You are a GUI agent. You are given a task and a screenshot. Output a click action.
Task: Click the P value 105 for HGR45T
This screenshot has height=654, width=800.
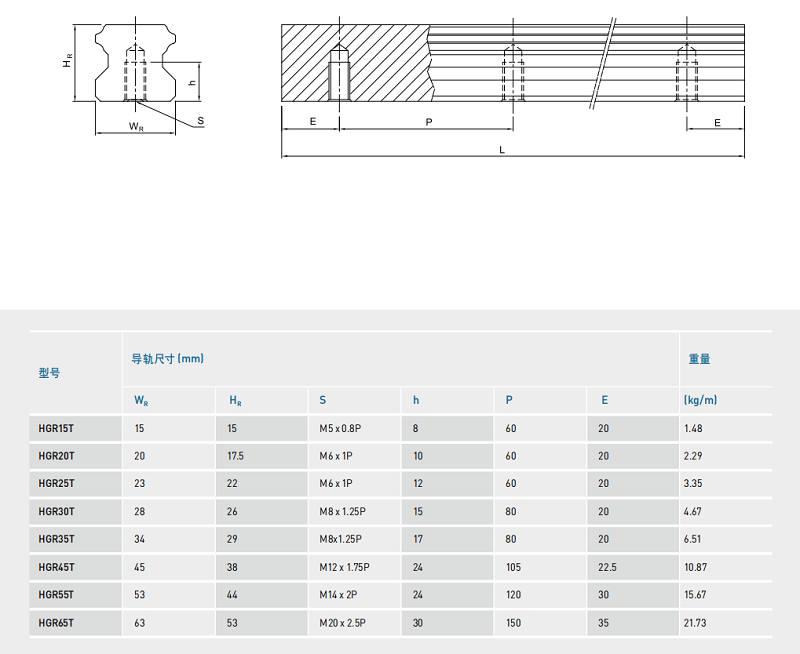point(513,567)
